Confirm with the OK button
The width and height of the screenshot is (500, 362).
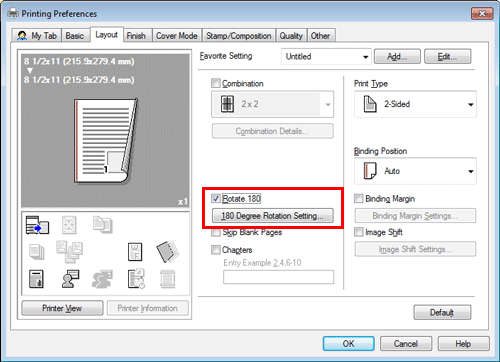(x=349, y=343)
